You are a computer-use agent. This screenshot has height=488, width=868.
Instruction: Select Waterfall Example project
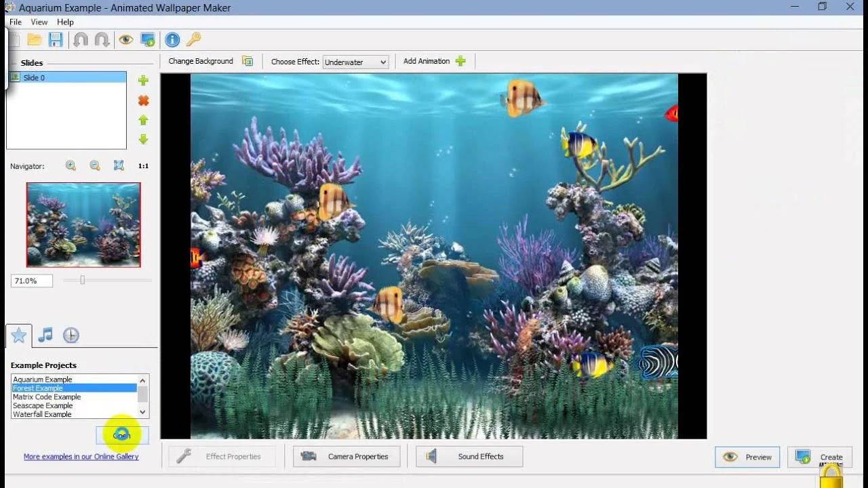click(x=75, y=414)
